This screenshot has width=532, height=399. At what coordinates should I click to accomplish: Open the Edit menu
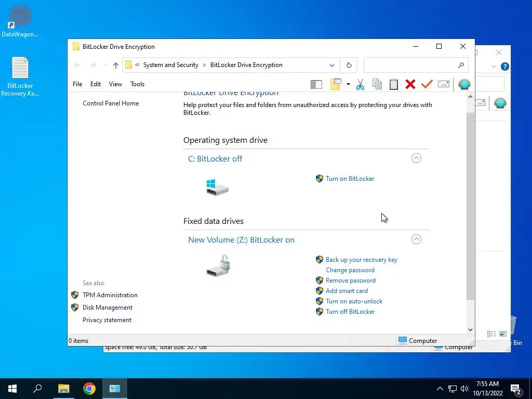point(96,84)
